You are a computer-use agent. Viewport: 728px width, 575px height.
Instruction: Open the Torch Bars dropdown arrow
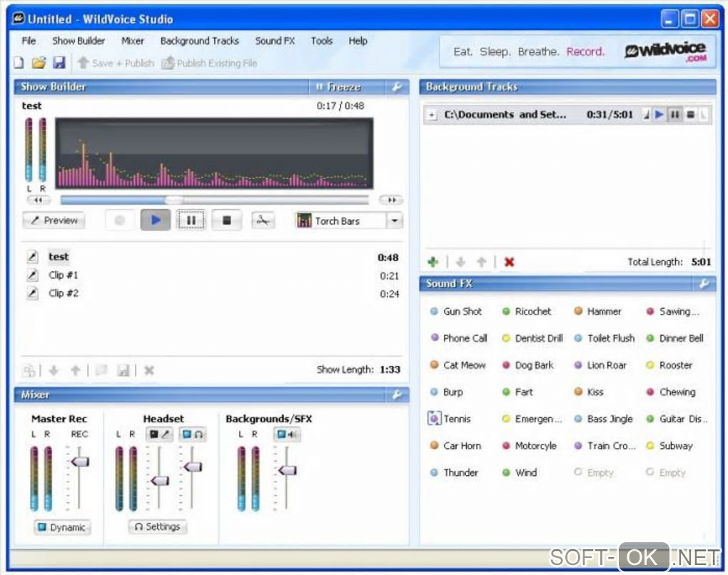pyautogui.click(x=395, y=220)
